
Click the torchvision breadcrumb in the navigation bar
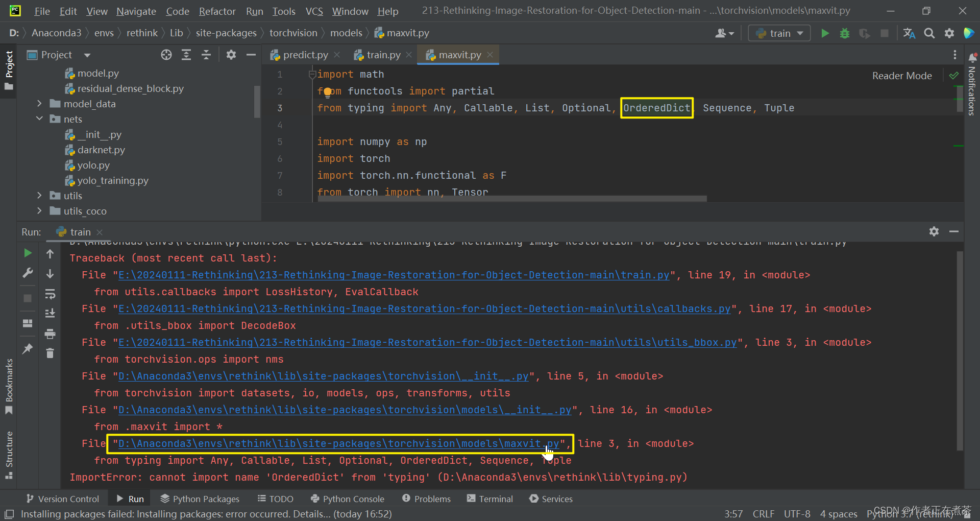click(x=293, y=33)
